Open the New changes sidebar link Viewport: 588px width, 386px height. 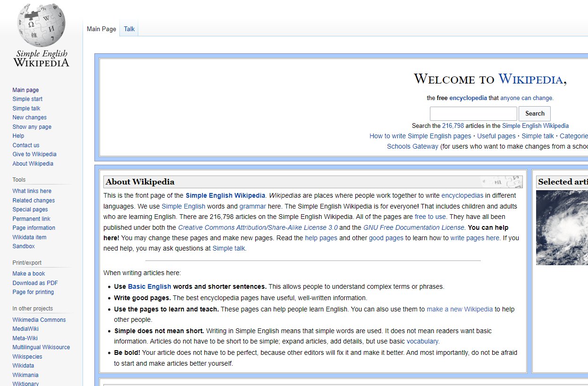[x=30, y=117]
